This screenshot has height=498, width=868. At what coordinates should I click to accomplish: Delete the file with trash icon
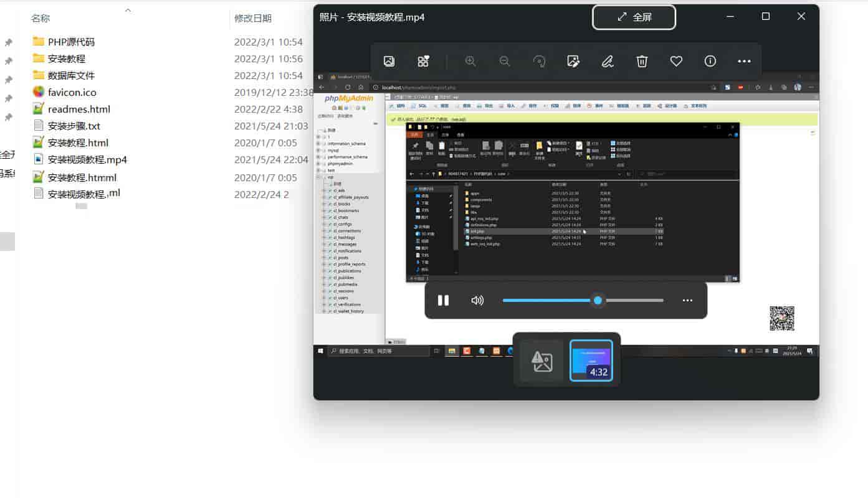pyautogui.click(x=642, y=61)
